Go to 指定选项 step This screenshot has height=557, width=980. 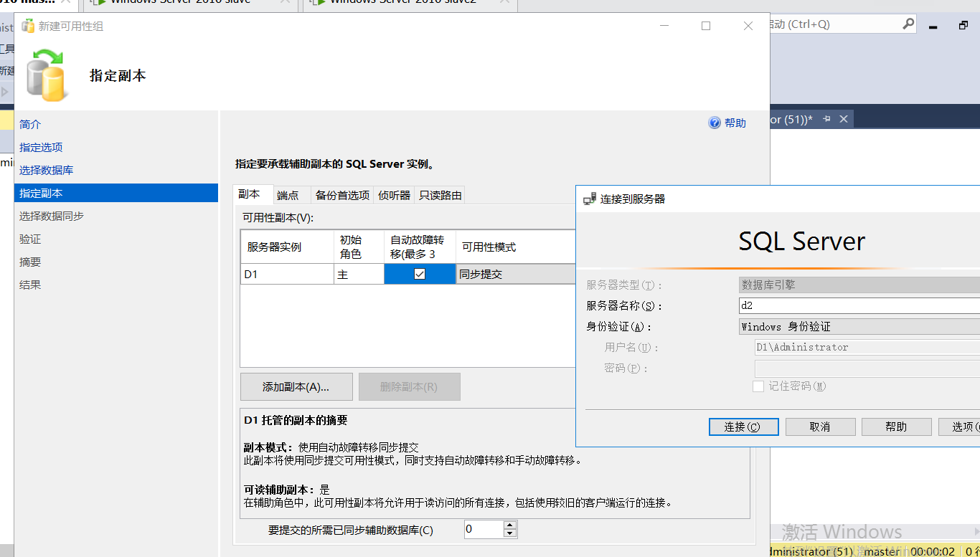click(41, 147)
